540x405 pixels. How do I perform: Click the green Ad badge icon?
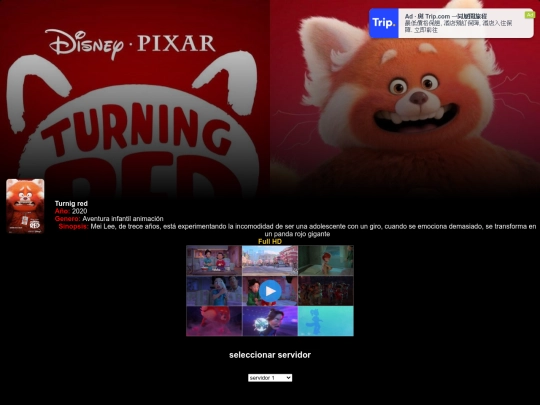[530, 15]
